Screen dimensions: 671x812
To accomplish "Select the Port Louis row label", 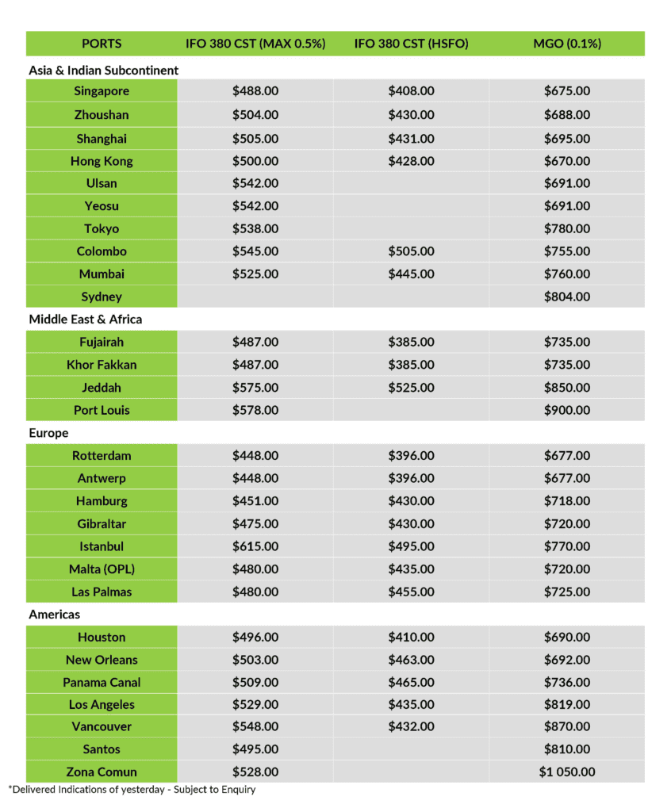I will (x=102, y=410).
